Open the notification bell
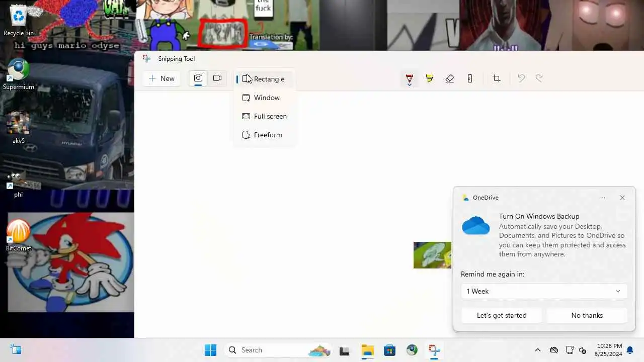This screenshot has height=362, width=644. 630,350
